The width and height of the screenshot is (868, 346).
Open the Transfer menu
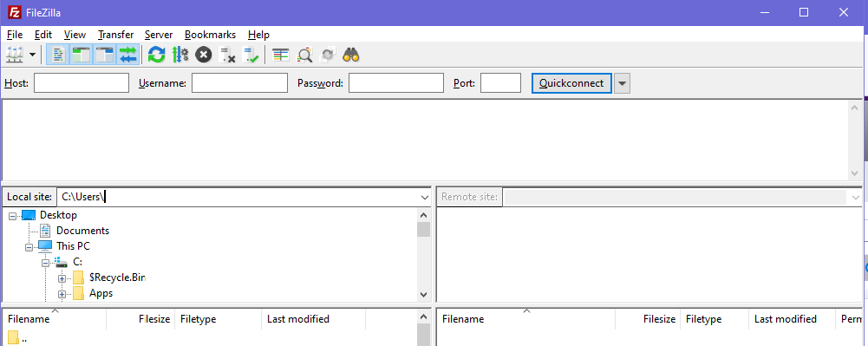point(115,35)
